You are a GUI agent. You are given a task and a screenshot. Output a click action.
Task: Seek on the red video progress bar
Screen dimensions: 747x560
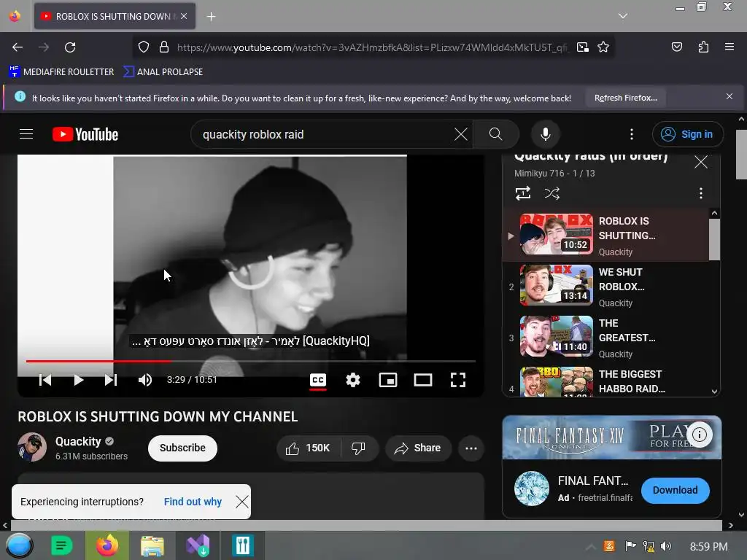coord(251,362)
